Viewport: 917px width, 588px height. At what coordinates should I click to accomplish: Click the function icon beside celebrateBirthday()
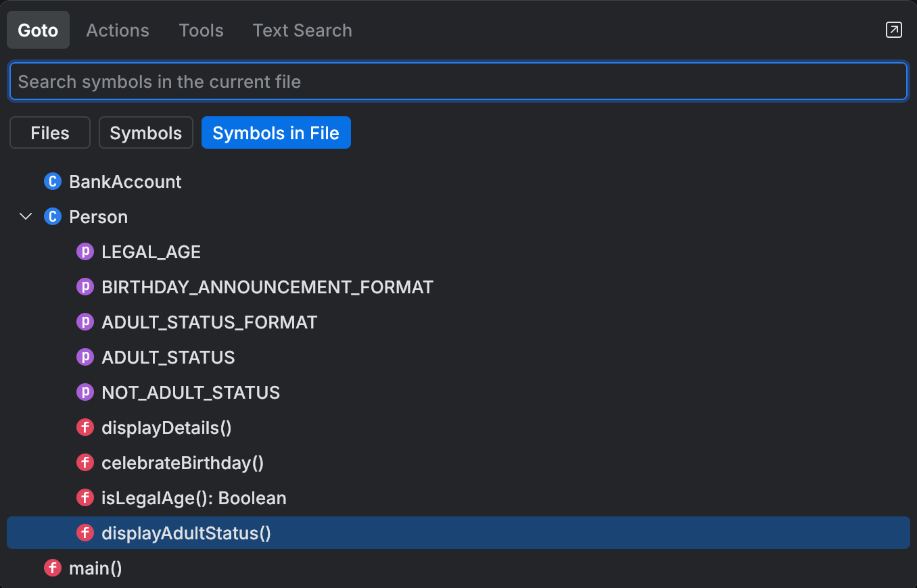[x=85, y=462]
